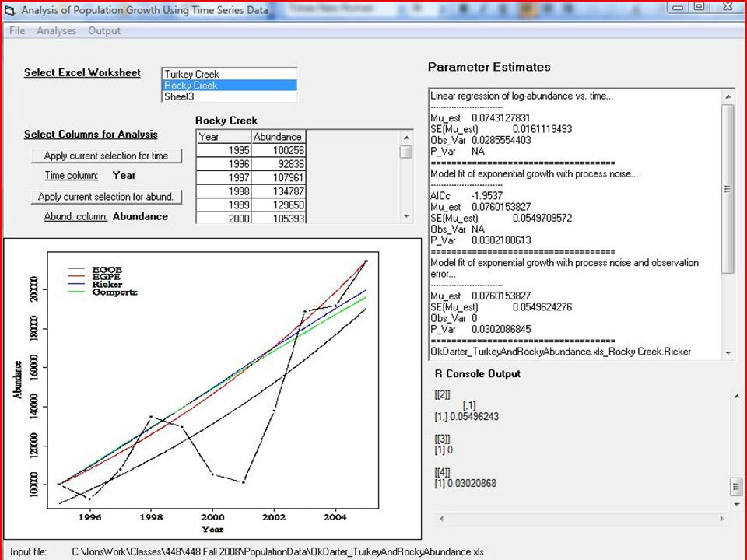The image size is (747, 560).
Task: Select the year 1996 cell
Action: [223, 164]
